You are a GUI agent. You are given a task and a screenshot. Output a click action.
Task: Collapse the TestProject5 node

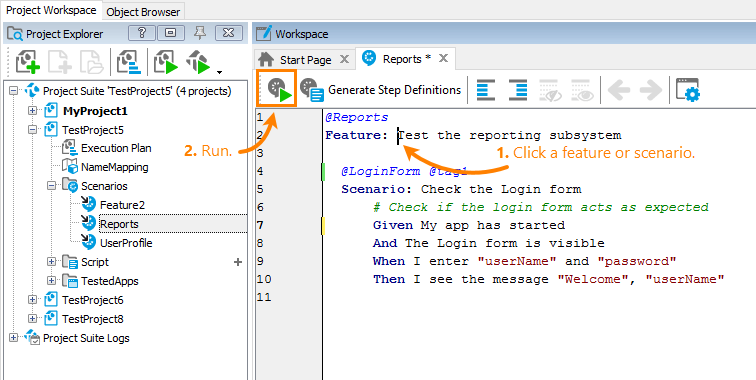[x=32, y=130]
